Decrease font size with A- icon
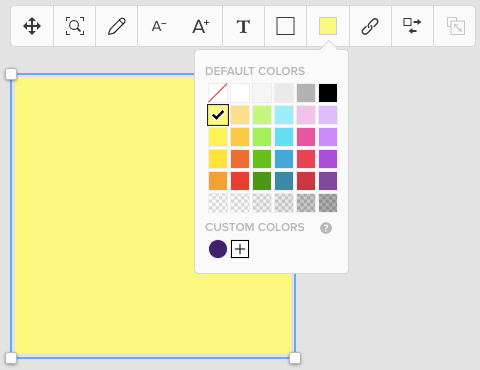 pos(159,26)
